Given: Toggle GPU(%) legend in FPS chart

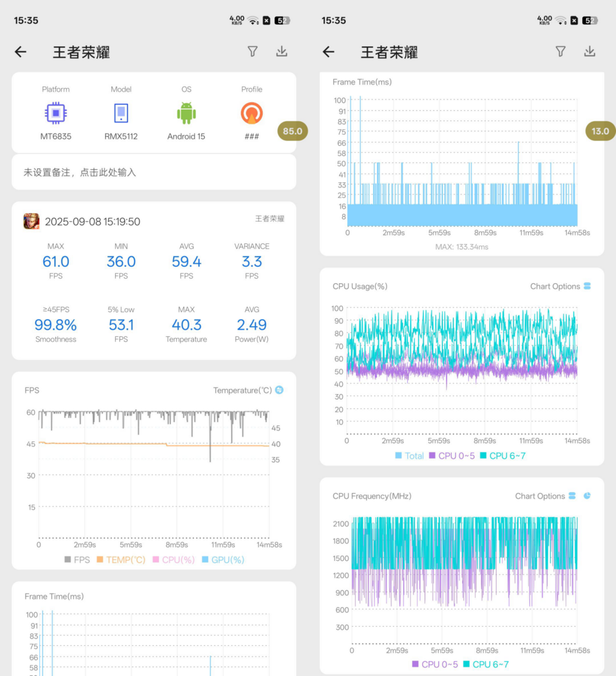Looking at the screenshot, I should pos(223,560).
